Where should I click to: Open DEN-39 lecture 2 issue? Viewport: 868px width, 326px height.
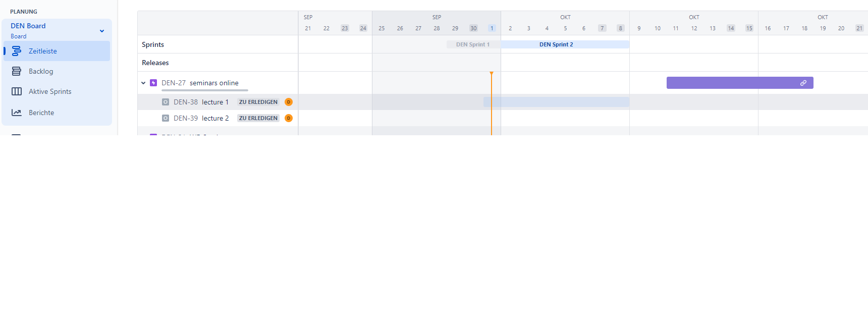click(201, 118)
